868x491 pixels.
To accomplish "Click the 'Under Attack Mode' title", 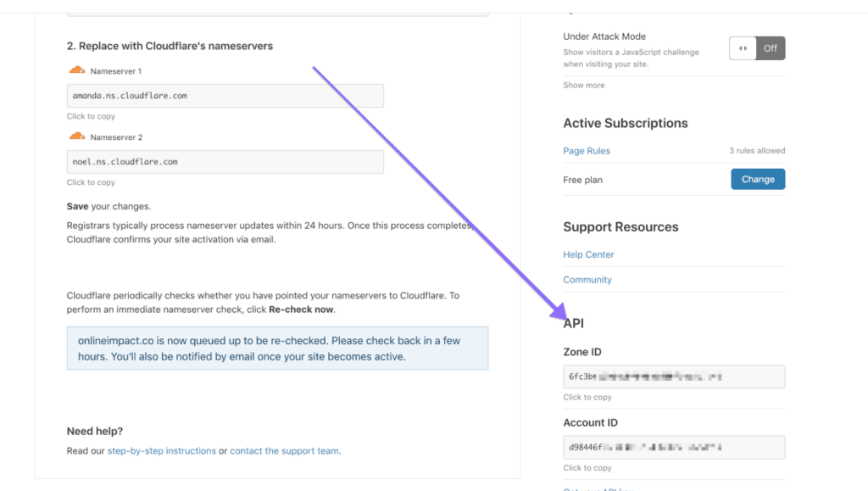I will [x=604, y=36].
